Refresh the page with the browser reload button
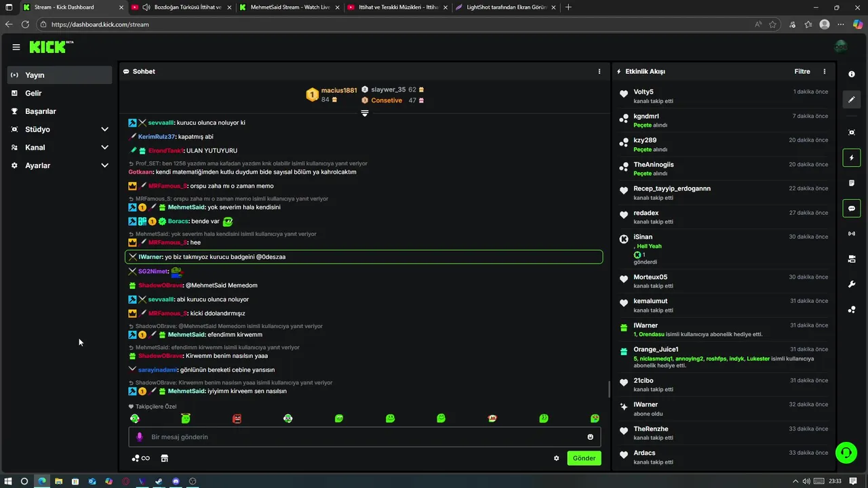The height and width of the screenshot is (488, 868). [x=25, y=24]
